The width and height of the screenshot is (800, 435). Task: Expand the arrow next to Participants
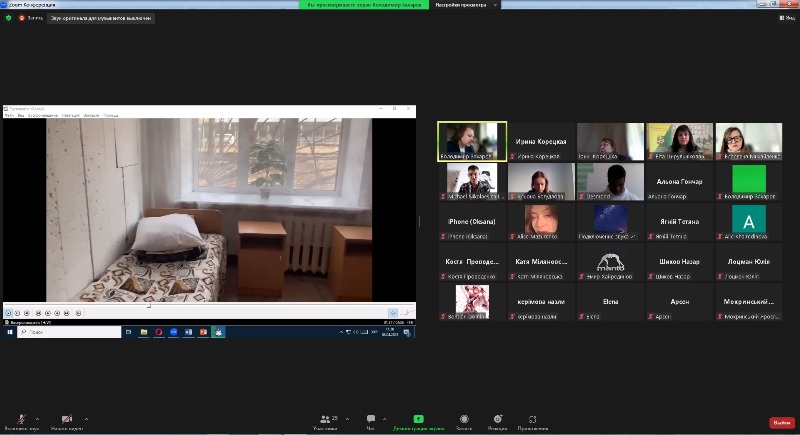pos(347,419)
